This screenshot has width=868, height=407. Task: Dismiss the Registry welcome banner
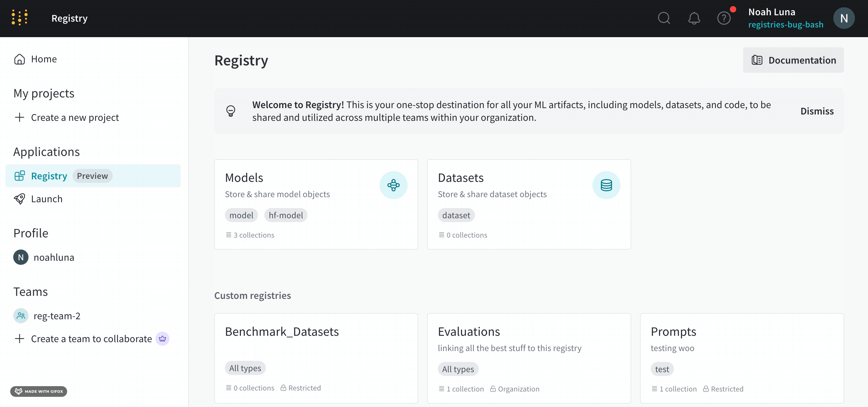[817, 111]
